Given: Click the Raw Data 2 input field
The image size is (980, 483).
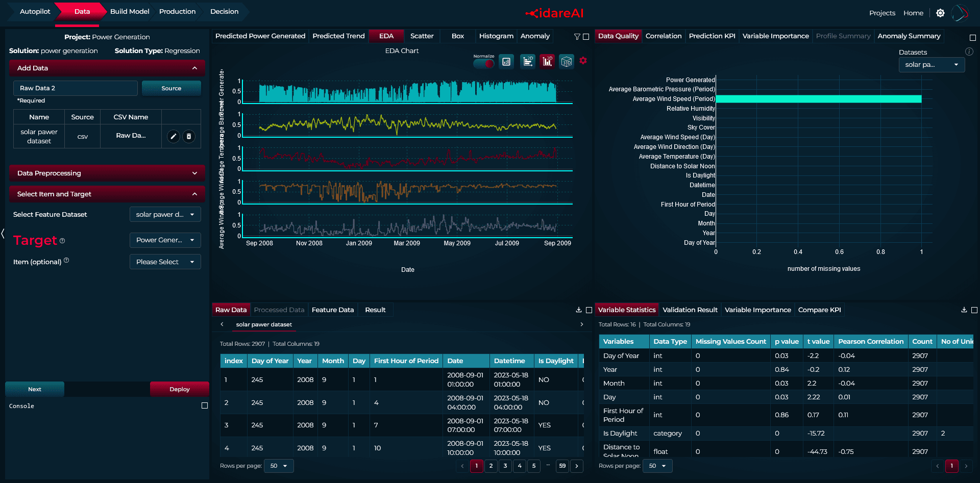Looking at the screenshot, I should click(76, 88).
